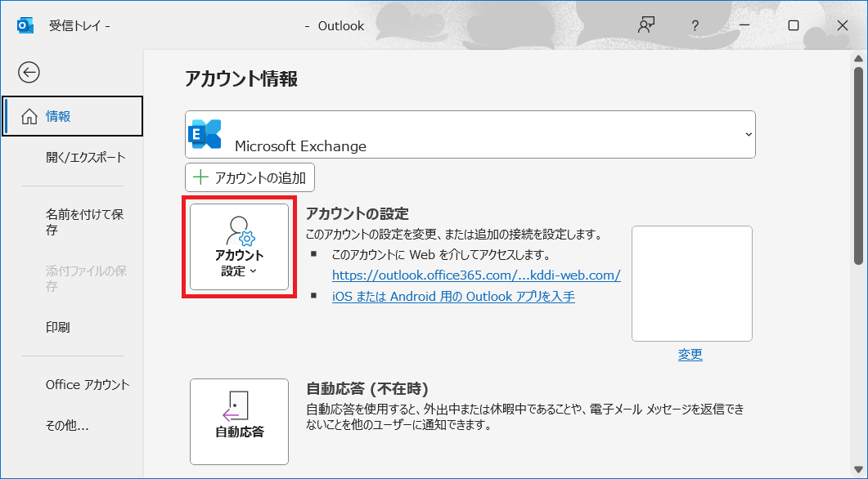Open the アカウント設定 dropdown button
The height and width of the screenshot is (479, 868).
coord(239,248)
